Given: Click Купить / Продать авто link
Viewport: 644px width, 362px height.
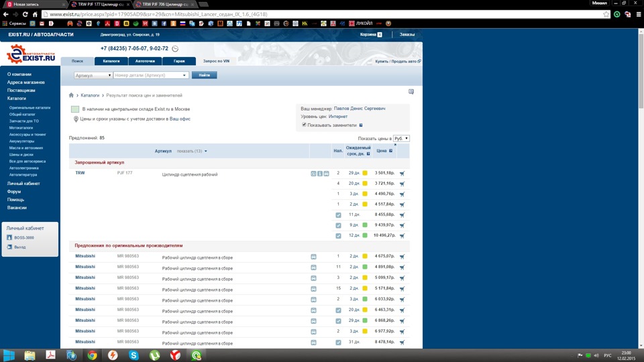Looking at the screenshot, I should point(398,61).
